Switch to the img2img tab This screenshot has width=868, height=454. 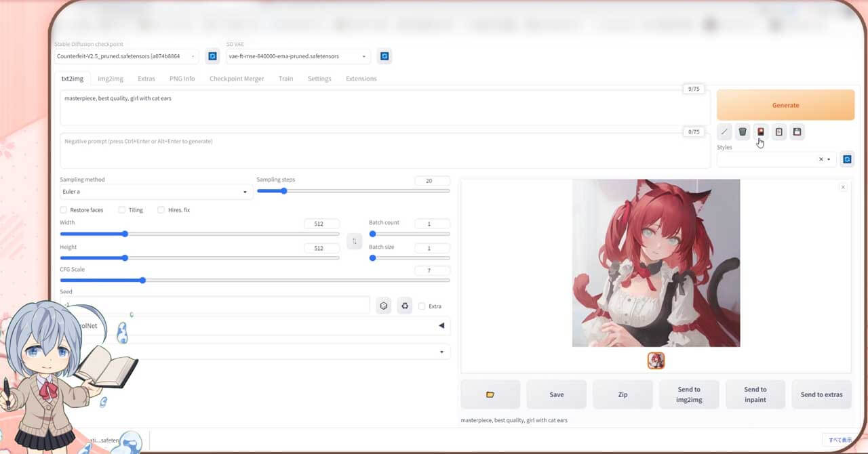click(110, 78)
